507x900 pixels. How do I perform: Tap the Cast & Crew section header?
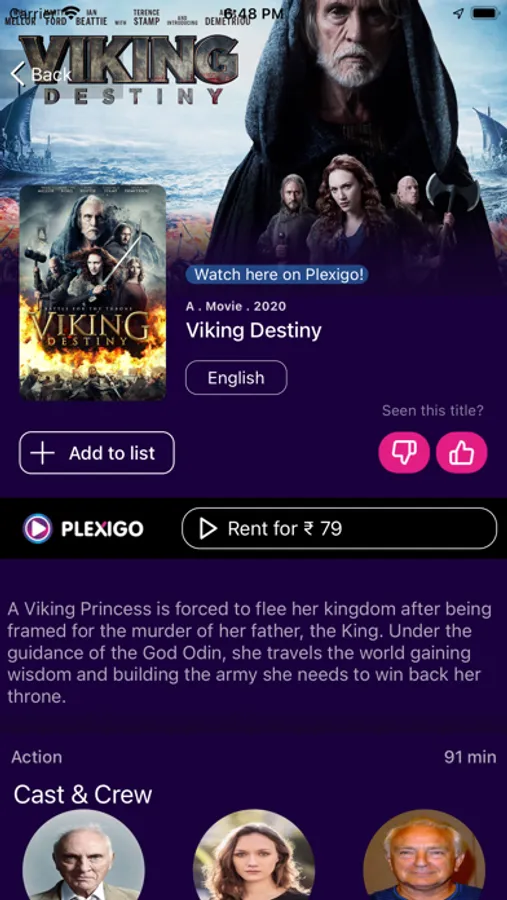click(x=83, y=794)
